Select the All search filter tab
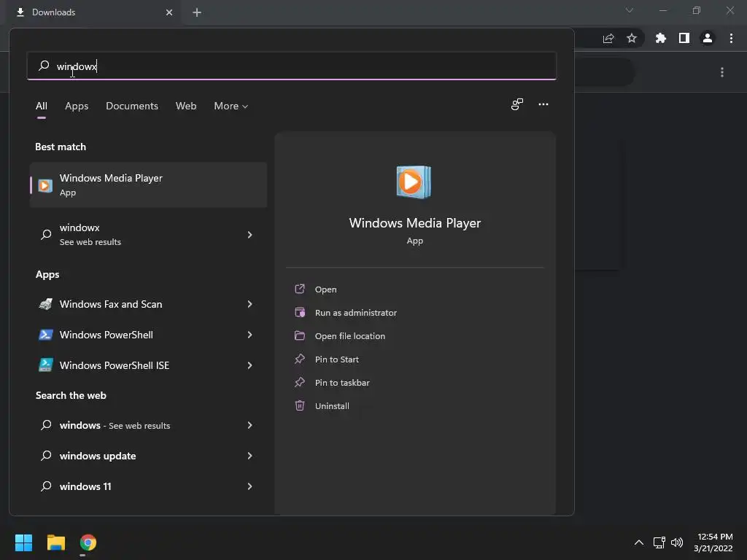This screenshot has width=747, height=560. tap(42, 106)
